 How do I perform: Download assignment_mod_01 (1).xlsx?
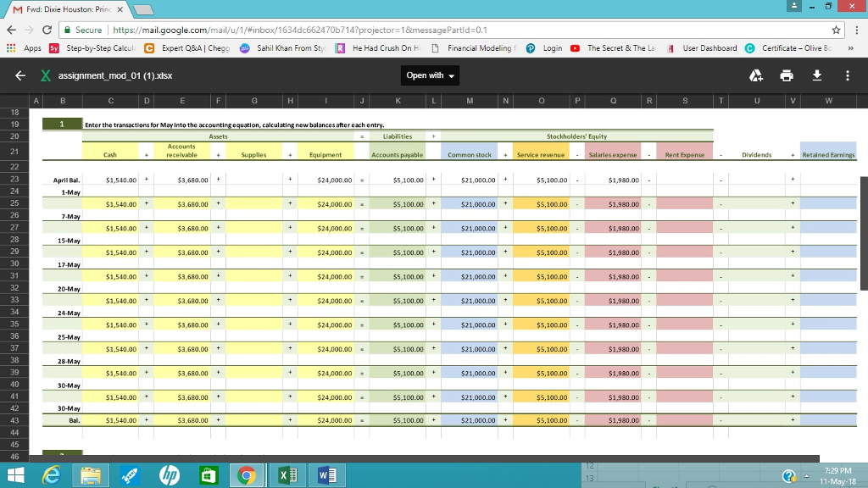816,75
